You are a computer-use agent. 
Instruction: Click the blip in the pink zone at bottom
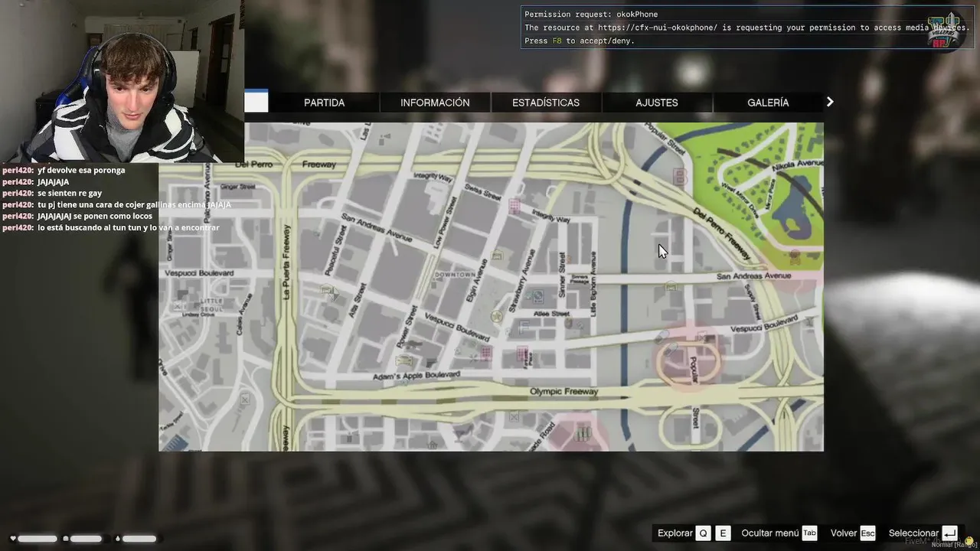pyautogui.click(x=583, y=434)
